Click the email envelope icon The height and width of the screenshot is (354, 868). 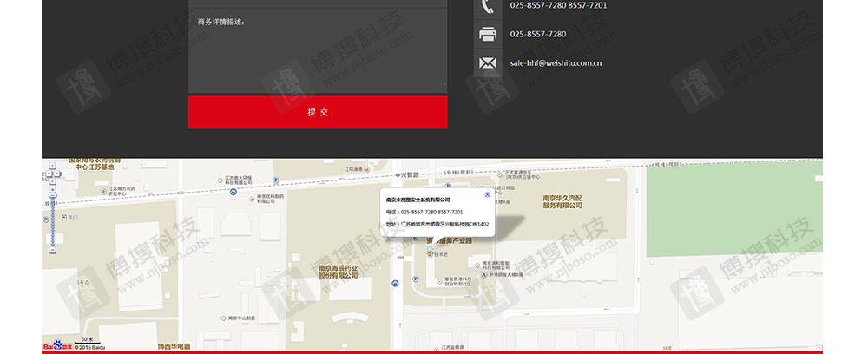click(488, 63)
